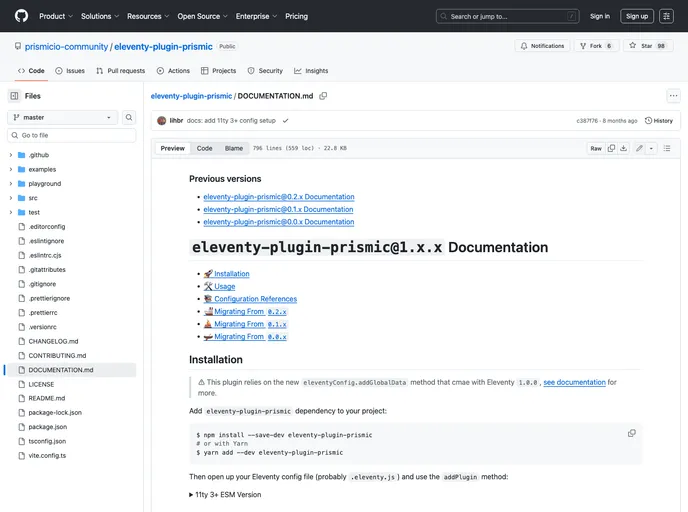The width and height of the screenshot is (688, 512).
Task: Switch to the Code file view
Action: click(x=204, y=148)
